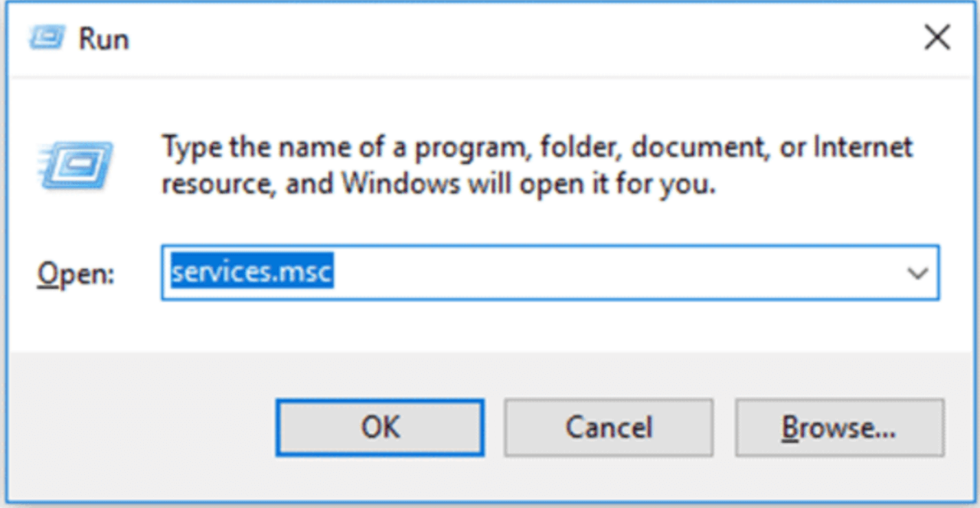
Task: Browse for a program to run
Action: coord(839,428)
